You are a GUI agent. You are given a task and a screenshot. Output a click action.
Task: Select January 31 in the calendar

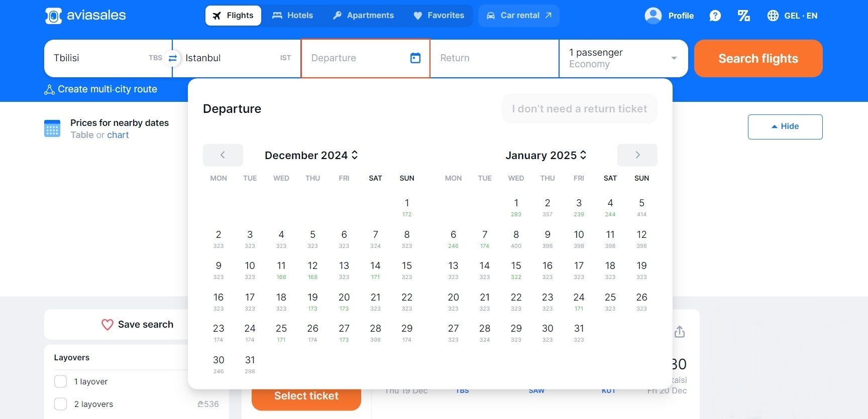[579, 333]
